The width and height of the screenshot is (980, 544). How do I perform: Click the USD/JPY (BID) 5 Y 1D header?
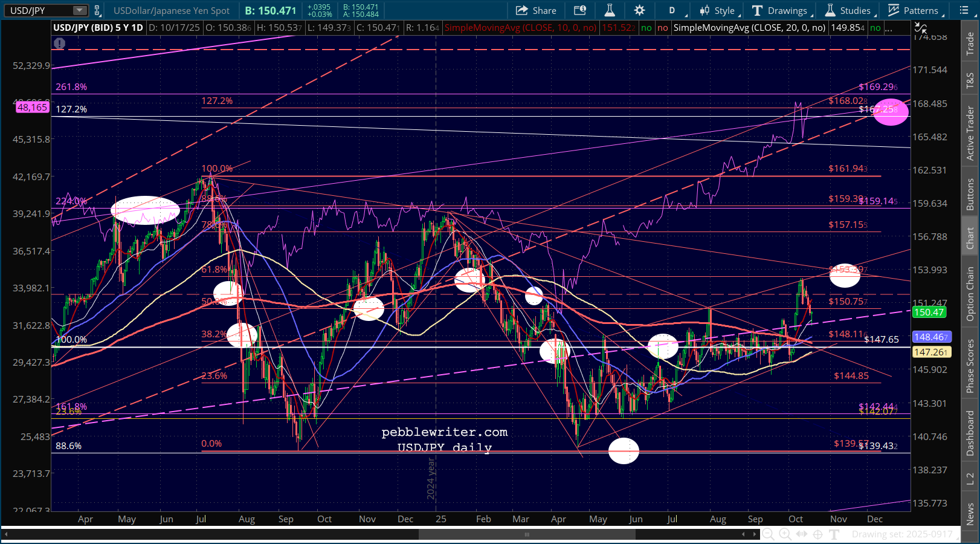point(98,28)
